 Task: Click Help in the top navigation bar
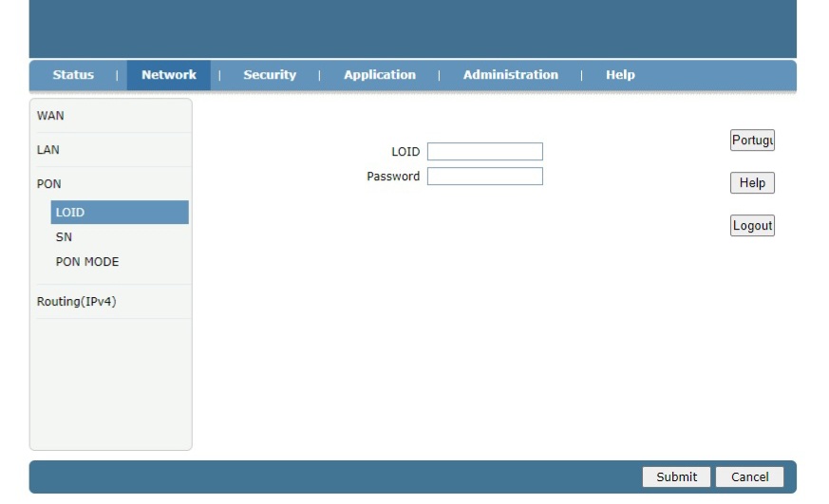620,75
